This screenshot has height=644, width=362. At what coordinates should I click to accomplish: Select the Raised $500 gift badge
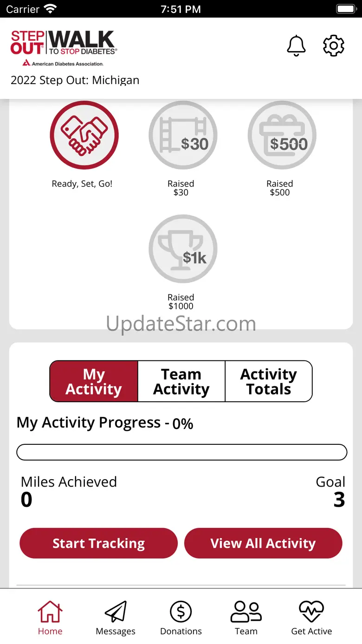(x=282, y=135)
